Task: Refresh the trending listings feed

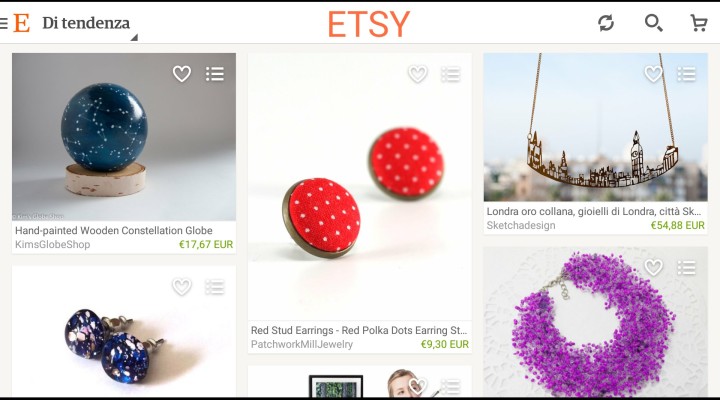Action: point(606,23)
